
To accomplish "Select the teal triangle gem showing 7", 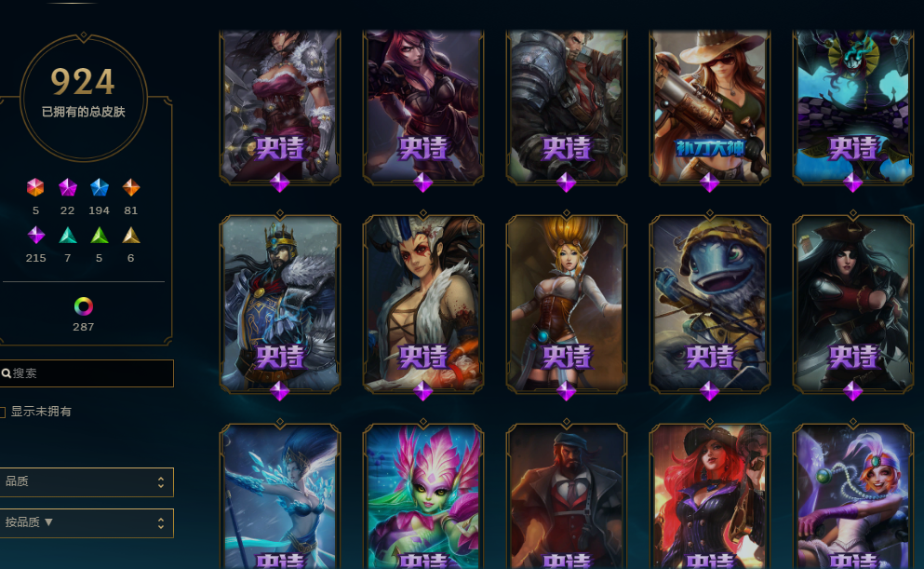I will pos(68,236).
